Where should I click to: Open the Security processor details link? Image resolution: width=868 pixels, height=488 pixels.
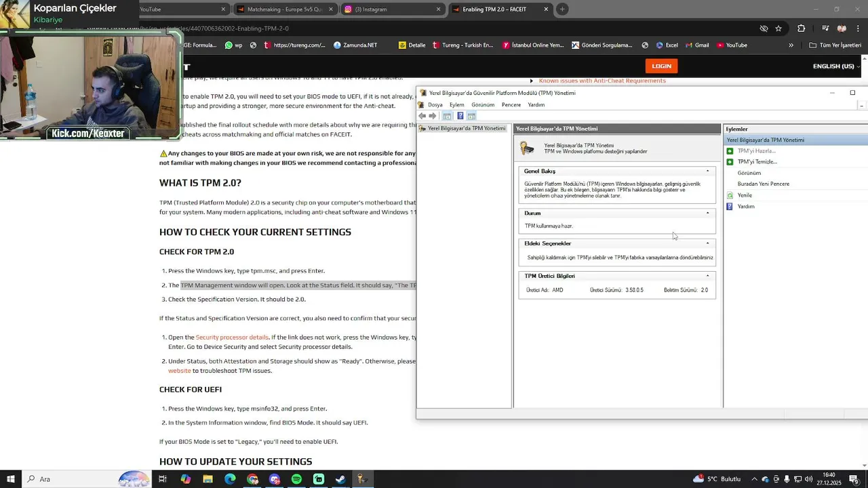[x=232, y=338]
